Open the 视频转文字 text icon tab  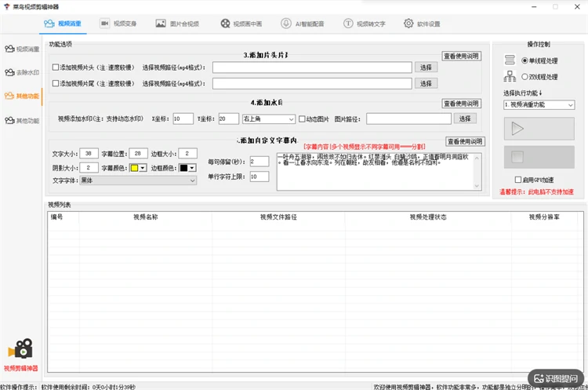coord(364,24)
